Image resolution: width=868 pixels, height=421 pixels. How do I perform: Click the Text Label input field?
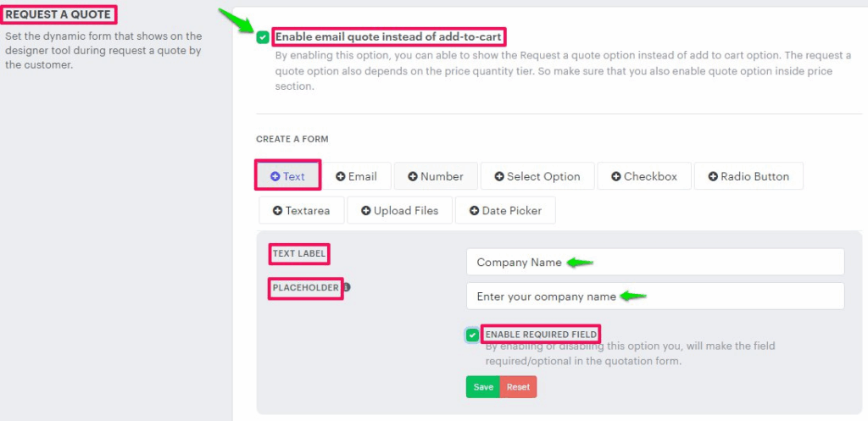(x=654, y=262)
